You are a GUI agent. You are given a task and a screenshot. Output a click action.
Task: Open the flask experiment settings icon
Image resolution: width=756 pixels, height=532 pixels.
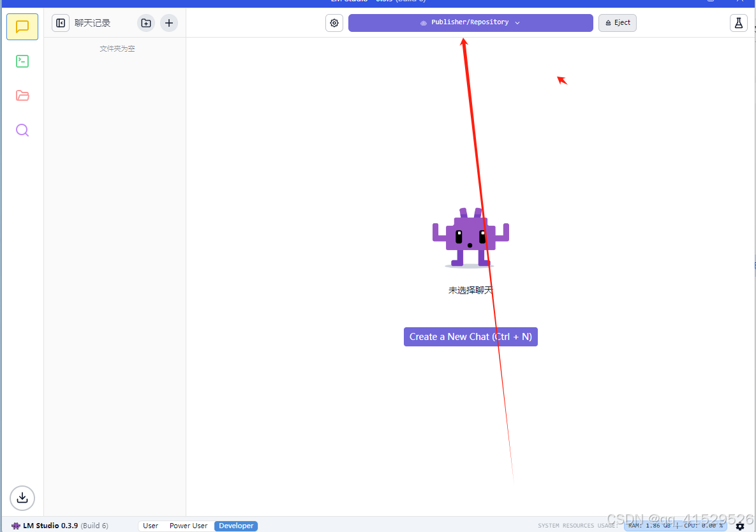[738, 23]
